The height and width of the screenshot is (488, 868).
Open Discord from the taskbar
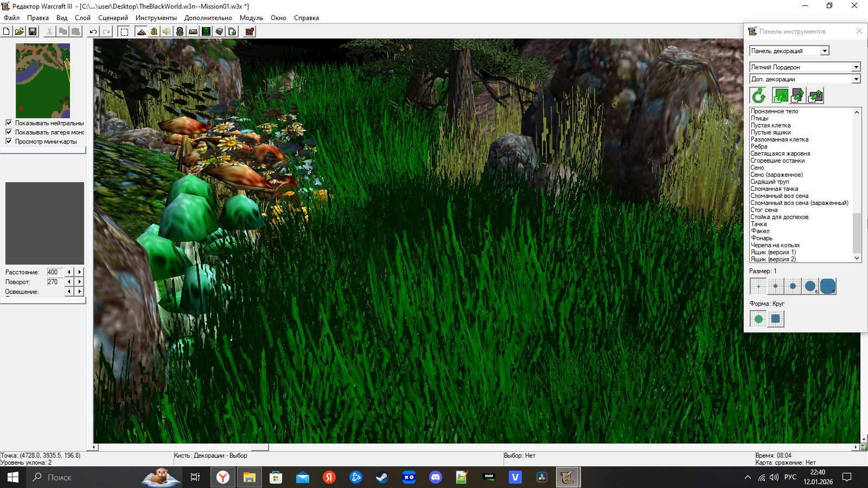pyautogui.click(x=435, y=477)
